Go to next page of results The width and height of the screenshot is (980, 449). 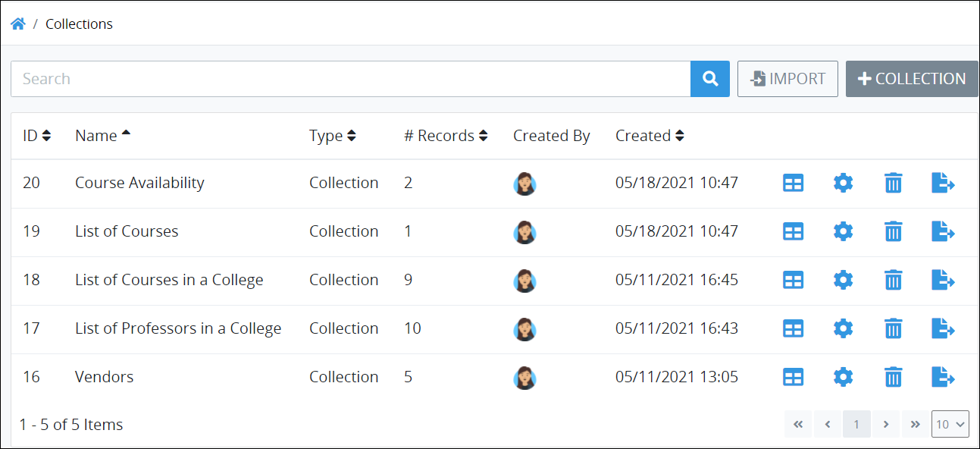tap(886, 425)
